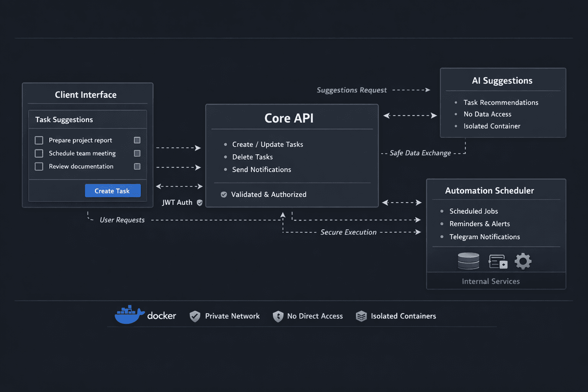
Task: Open the Internal Services task list icon
Action: point(498,261)
